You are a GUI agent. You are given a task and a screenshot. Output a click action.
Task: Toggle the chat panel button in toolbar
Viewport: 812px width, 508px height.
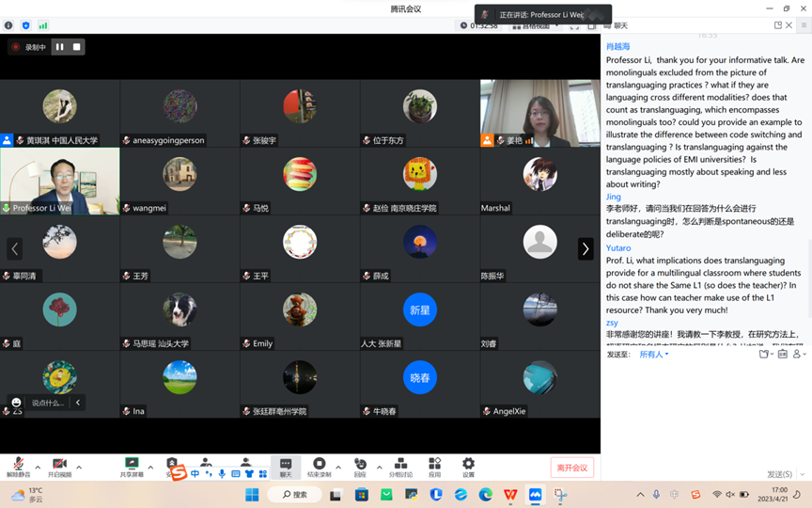[286, 467]
